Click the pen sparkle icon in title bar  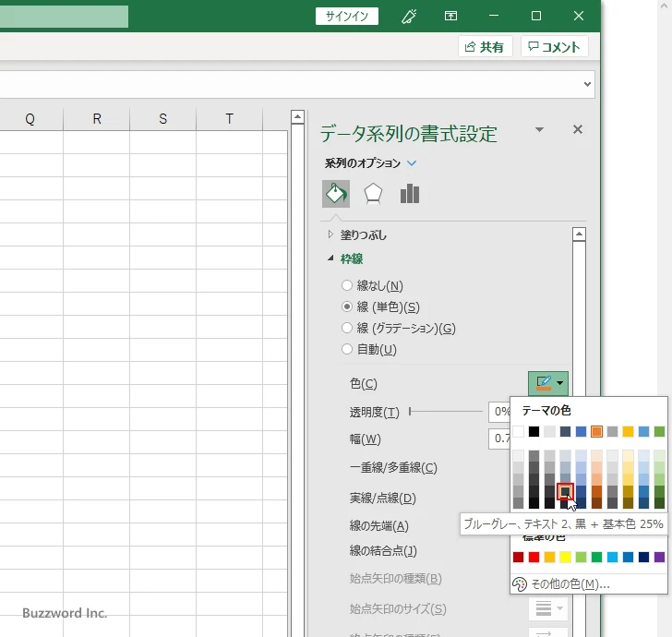(408, 17)
